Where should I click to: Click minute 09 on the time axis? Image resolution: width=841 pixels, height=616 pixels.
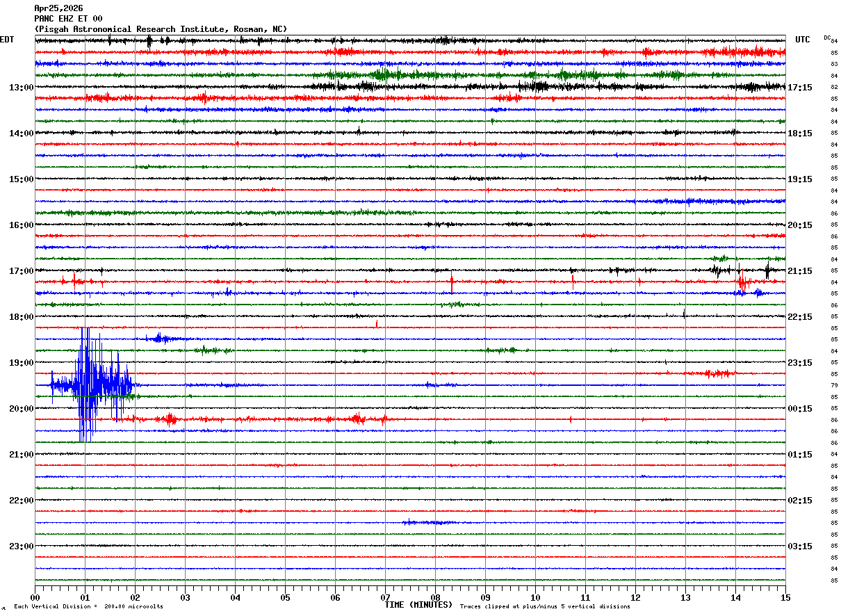[485, 598]
